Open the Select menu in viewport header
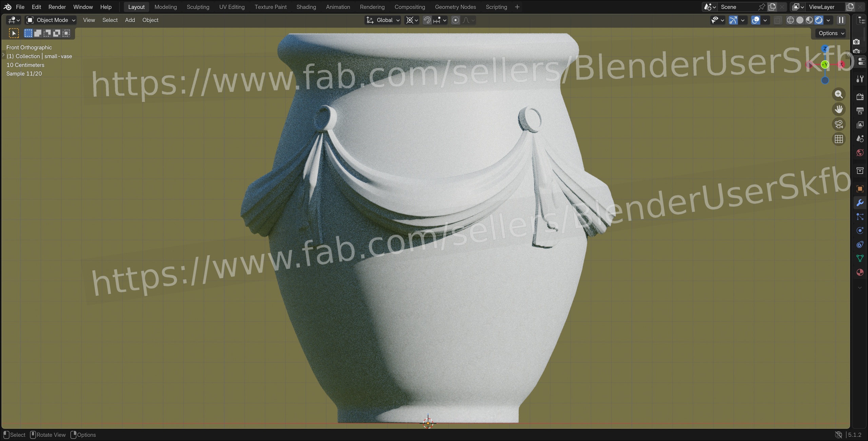868x441 pixels. (x=110, y=20)
